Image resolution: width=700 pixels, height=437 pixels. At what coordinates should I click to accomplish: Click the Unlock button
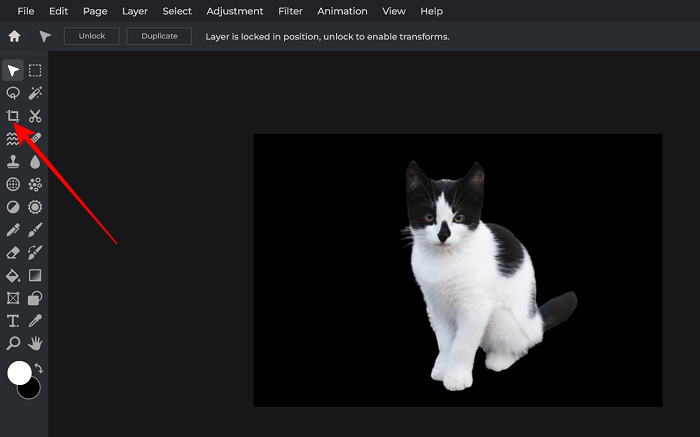(x=91, y=36)
